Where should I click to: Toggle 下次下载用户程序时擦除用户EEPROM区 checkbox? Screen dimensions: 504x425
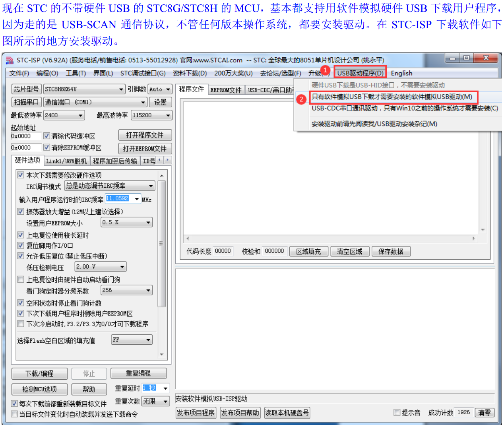pos(21,314)
